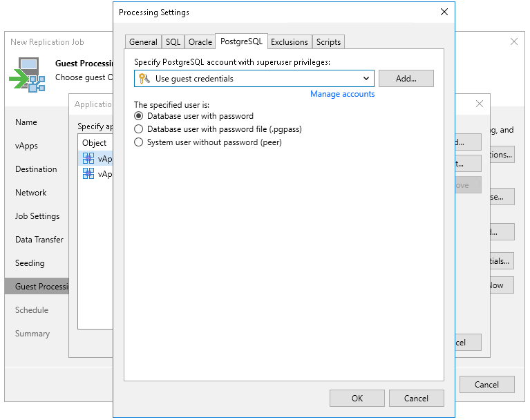Select the Guest Processing wizard step
The height and width of the screenshot is (420, 530).
click(37, 286)
